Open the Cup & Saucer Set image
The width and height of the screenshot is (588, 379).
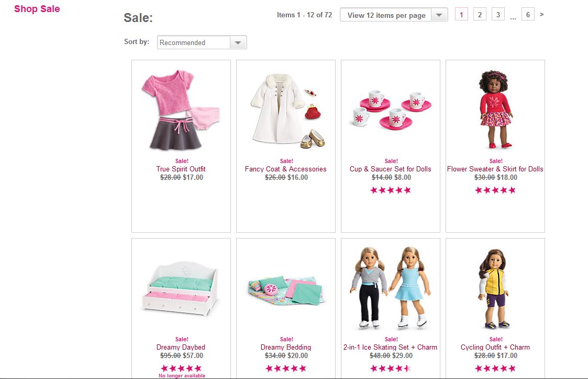coord(391,110)
